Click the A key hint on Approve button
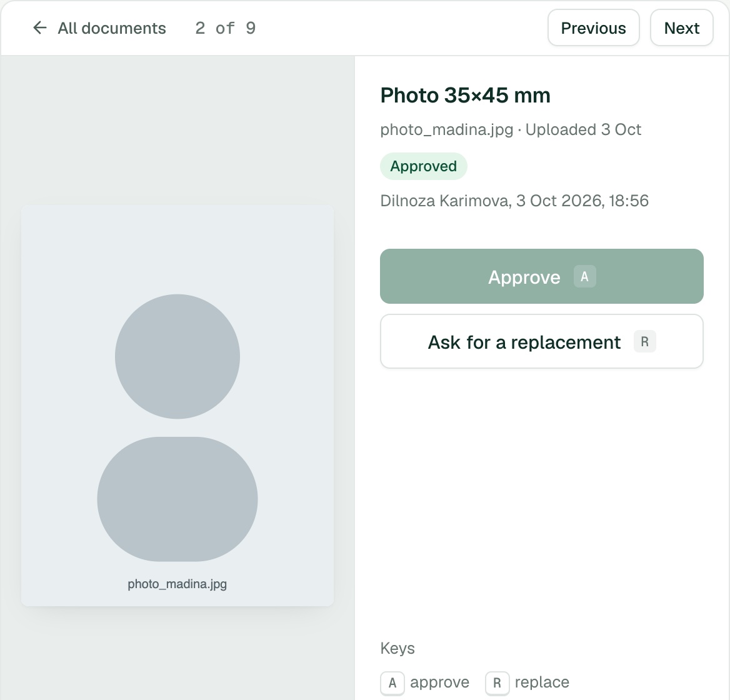Viewport: 730px width, 700px height. 585,276
